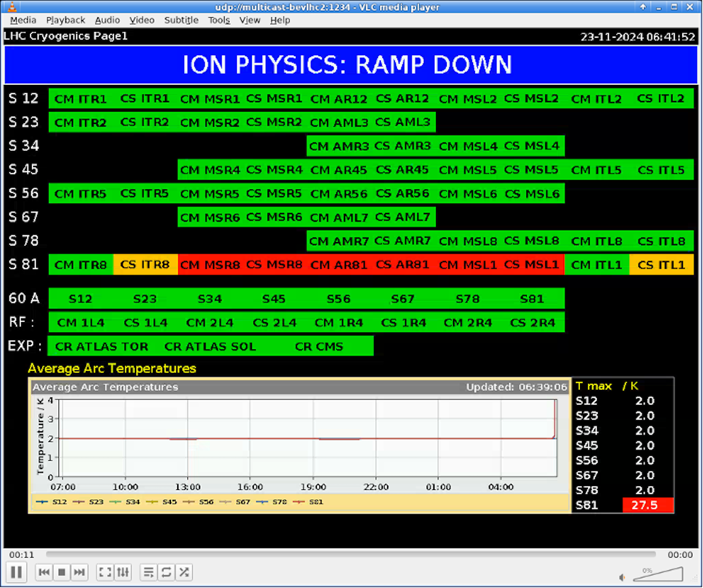The image size is (703, 588).
Task: Open the Playback menu
Action: pos(65,20)
